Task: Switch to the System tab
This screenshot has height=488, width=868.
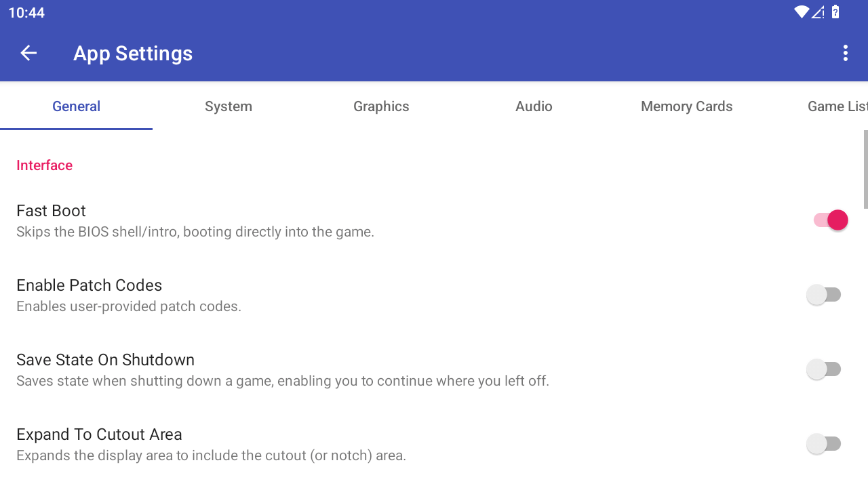Action: [229, 106]
